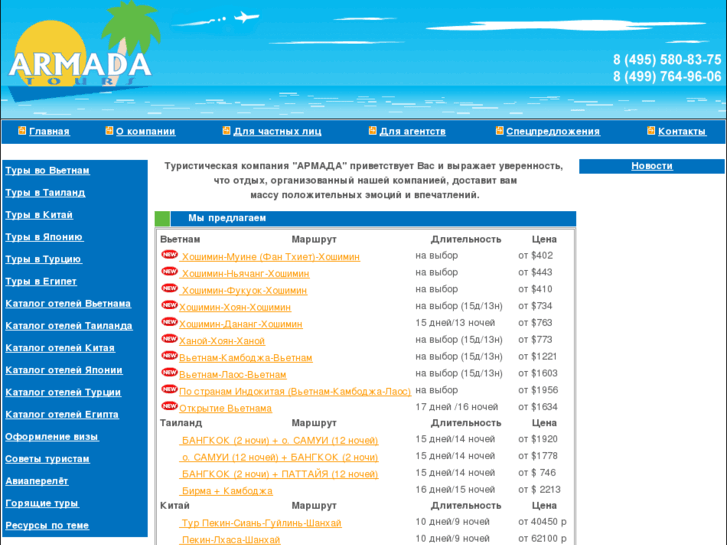Open о. САМУИ (12 ночей) + БАНГКОК tour
The width and height of the screenshot is (727, 545).
(279, 457)
